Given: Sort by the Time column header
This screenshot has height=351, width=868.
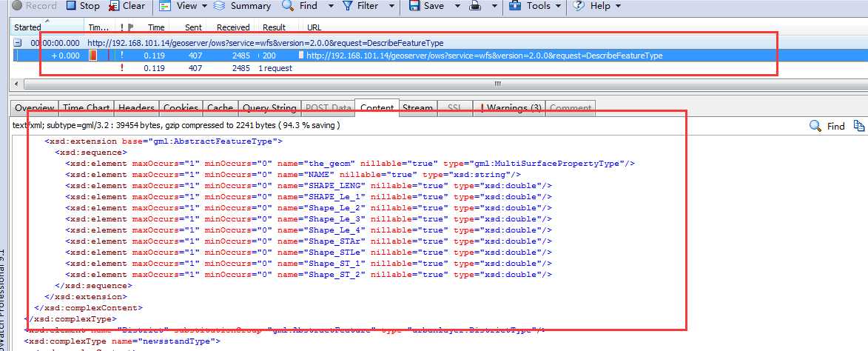Looking at the screenshot, I should tap(156, 27).
